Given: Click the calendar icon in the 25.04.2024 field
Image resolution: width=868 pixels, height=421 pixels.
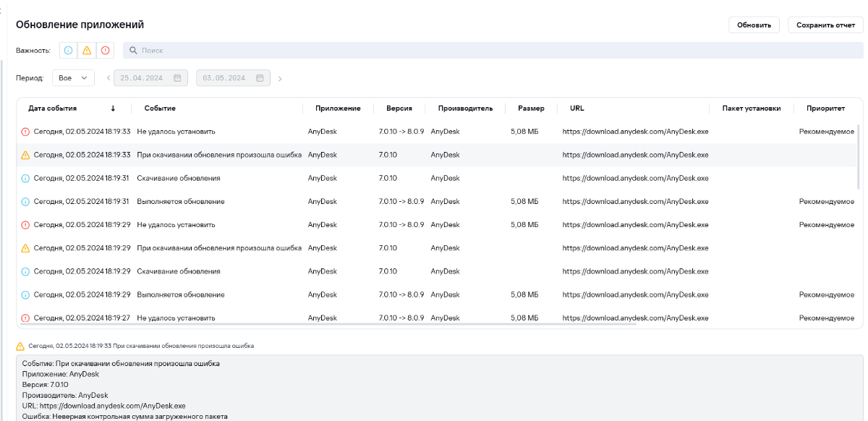Looking at the screenshot, I should coord(177,78).
